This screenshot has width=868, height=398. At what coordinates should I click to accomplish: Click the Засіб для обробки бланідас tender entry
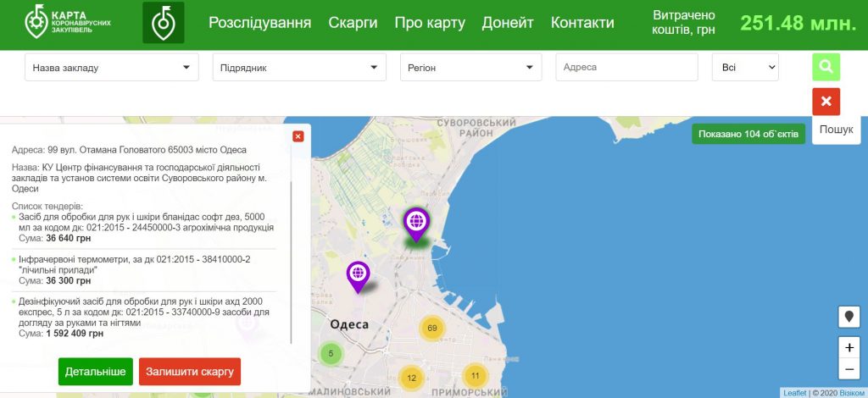(x=144, y=227)
